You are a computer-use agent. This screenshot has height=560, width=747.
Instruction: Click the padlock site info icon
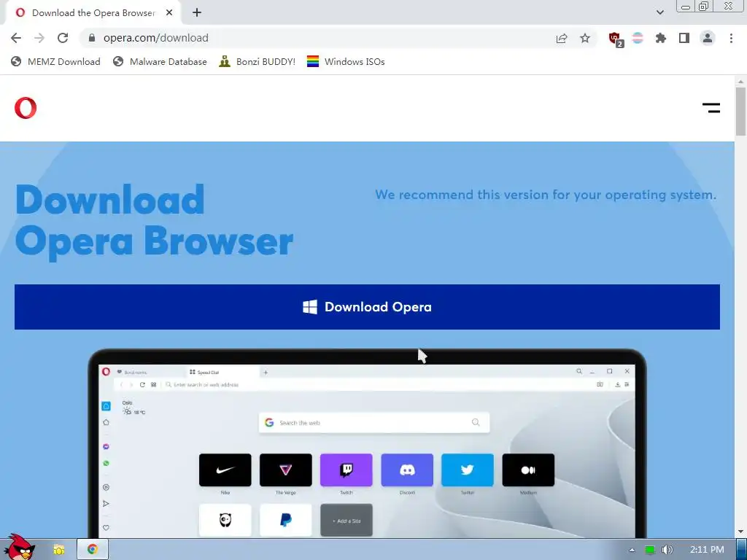tap(92, 38)
